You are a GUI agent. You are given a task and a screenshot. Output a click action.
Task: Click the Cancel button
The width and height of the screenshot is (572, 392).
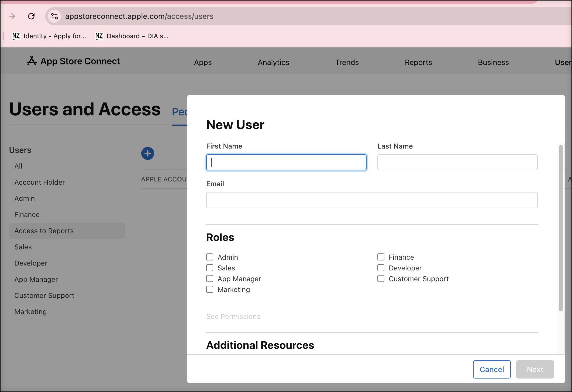tap(492, 369)
